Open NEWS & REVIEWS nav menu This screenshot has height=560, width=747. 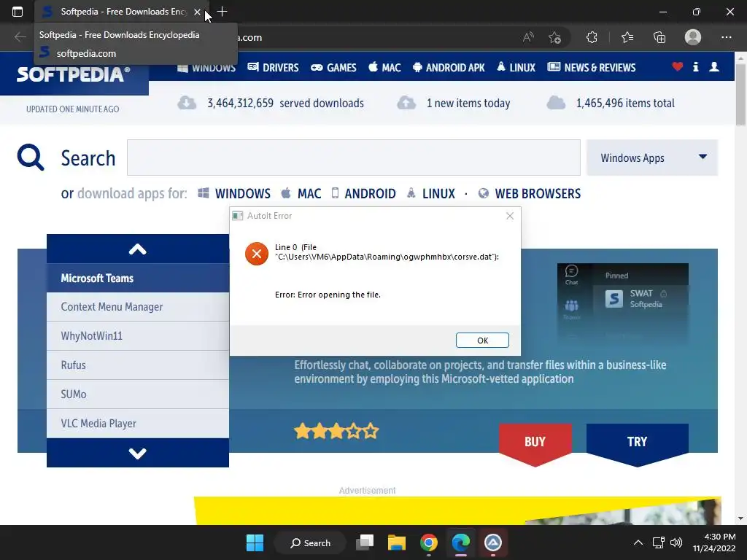[x=591, y=68]
